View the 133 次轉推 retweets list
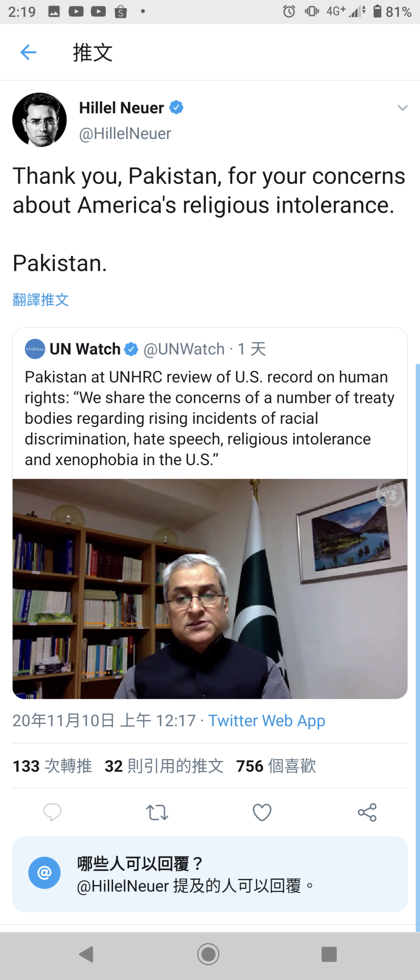 (x=52, y=766)
